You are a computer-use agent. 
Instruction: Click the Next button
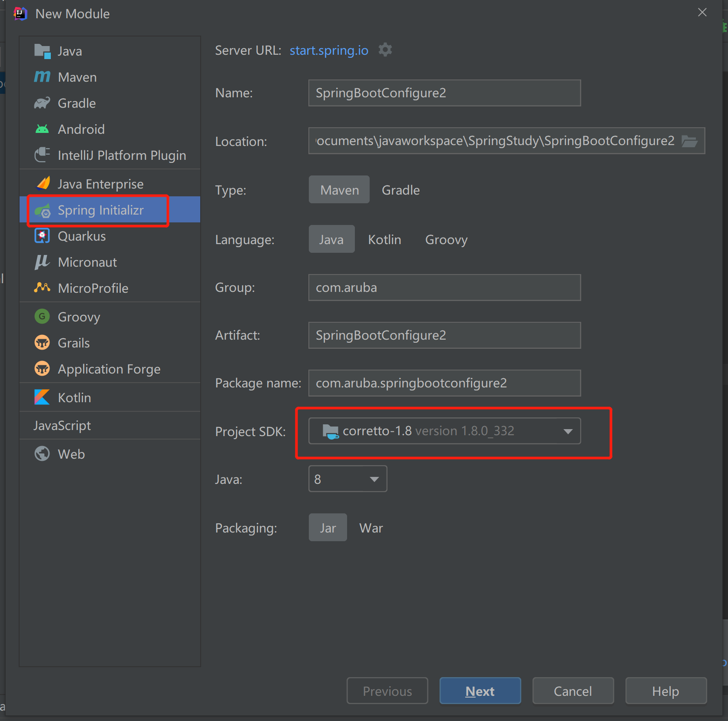click(480, 691)
